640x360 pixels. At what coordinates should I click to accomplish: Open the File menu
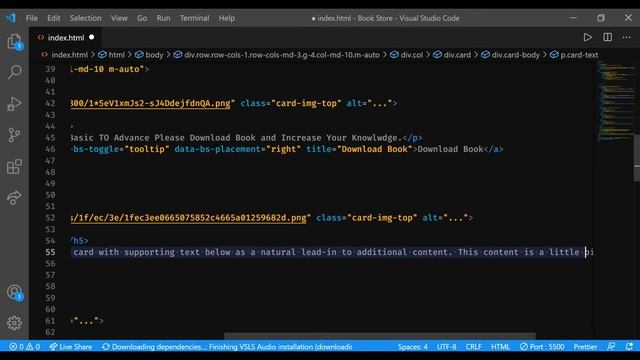coord(31,18)
